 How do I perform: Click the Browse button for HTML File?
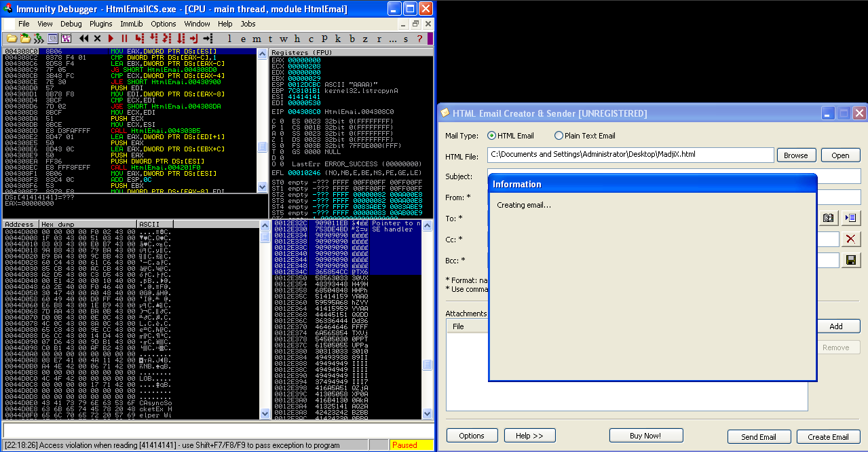796,155
